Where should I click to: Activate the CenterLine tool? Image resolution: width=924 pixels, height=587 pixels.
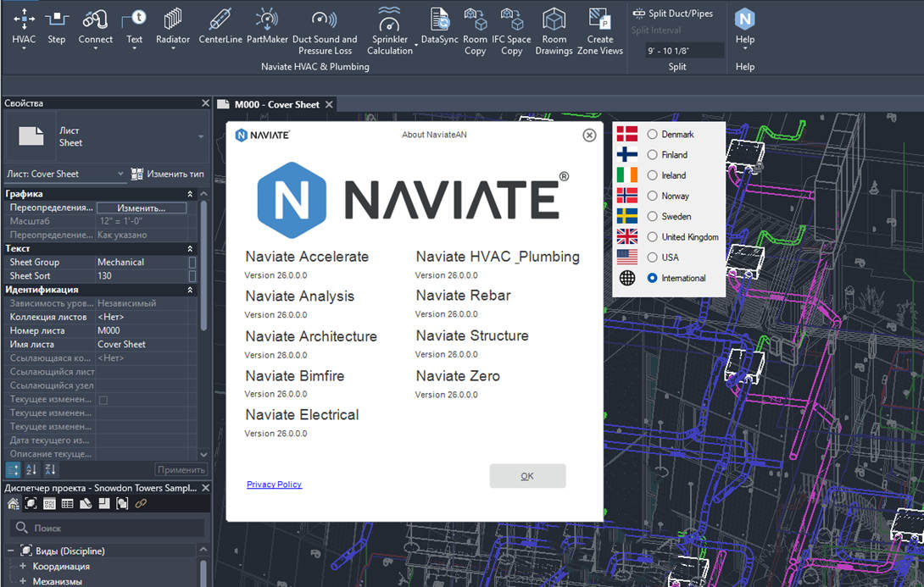(220, 28)
